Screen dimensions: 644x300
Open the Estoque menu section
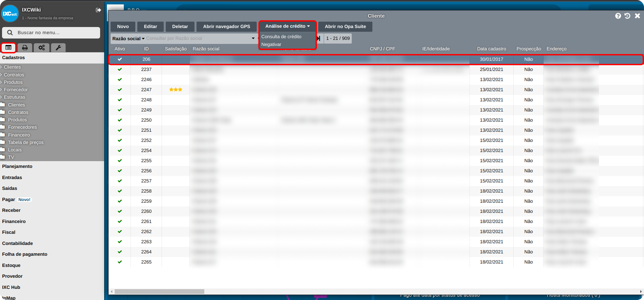click(11, 265)
